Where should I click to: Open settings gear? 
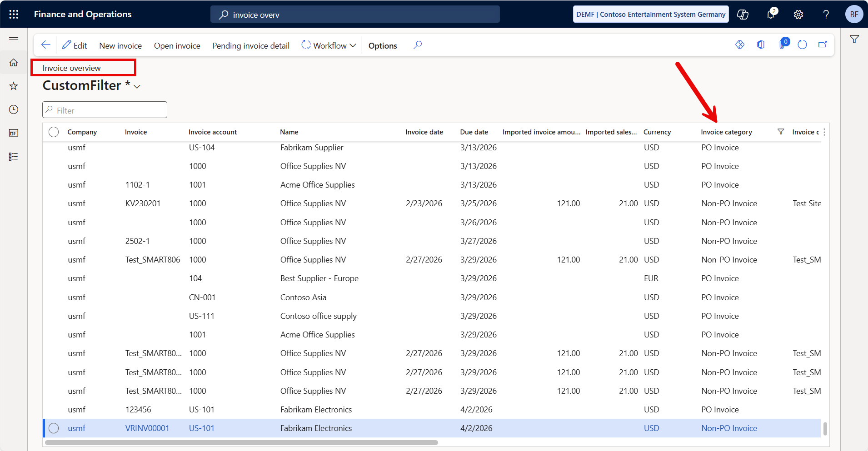(x=798, y=15)
